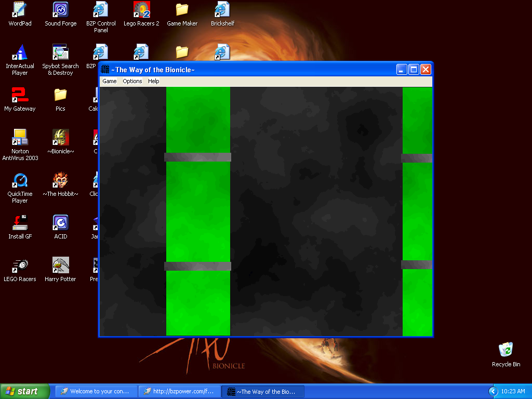The image size is (532, 399).
Task: Click the 10:23 AM system clock
Action: (513, 391)
